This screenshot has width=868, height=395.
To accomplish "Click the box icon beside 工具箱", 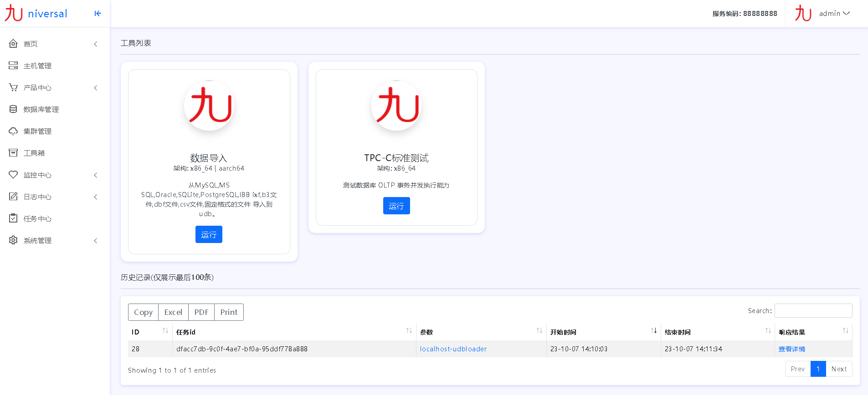I will 13,153.
